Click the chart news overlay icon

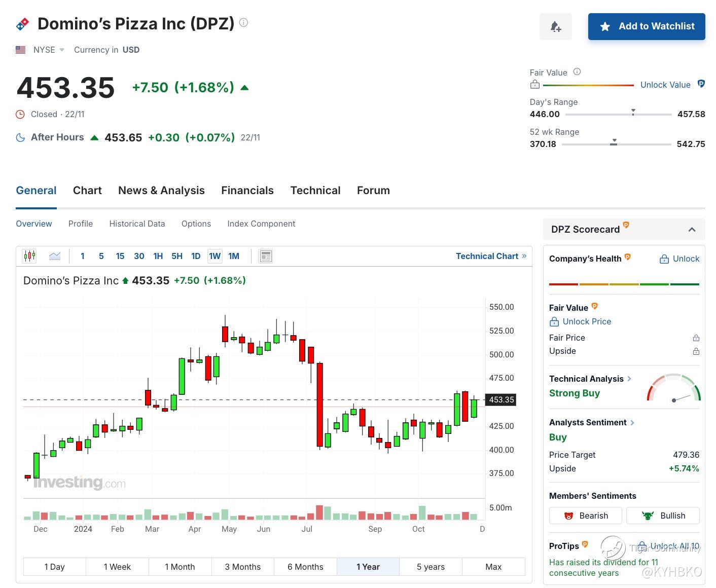pos(265,256)
